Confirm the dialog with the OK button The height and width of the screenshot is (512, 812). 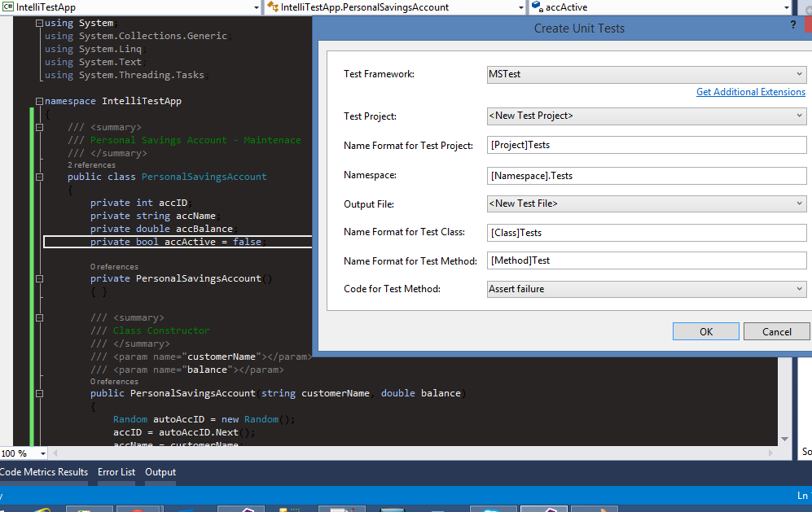(706, 331)
